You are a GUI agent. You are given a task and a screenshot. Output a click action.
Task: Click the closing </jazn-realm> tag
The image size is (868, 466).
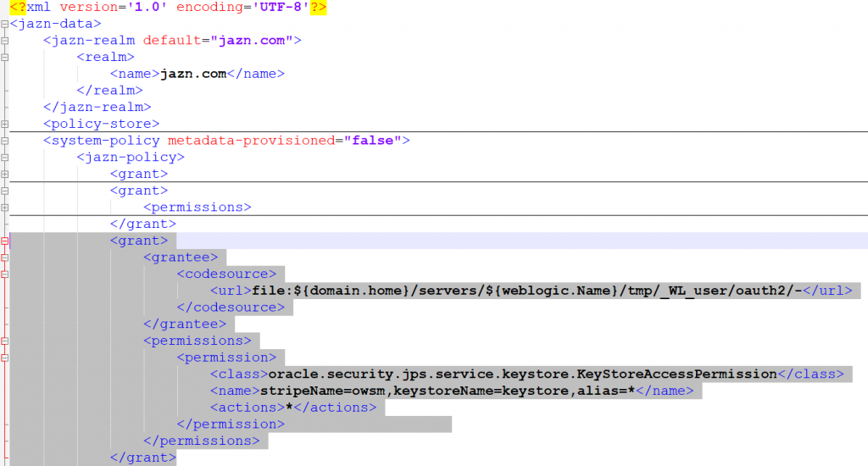point(97,107)
